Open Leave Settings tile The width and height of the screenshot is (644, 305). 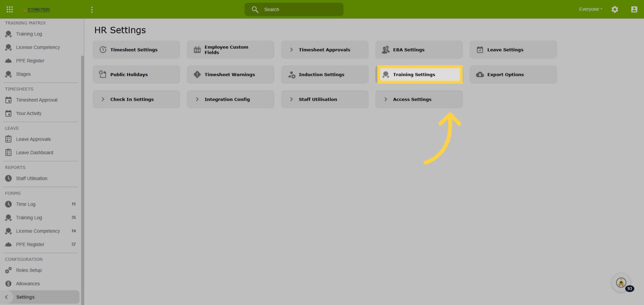513,50
